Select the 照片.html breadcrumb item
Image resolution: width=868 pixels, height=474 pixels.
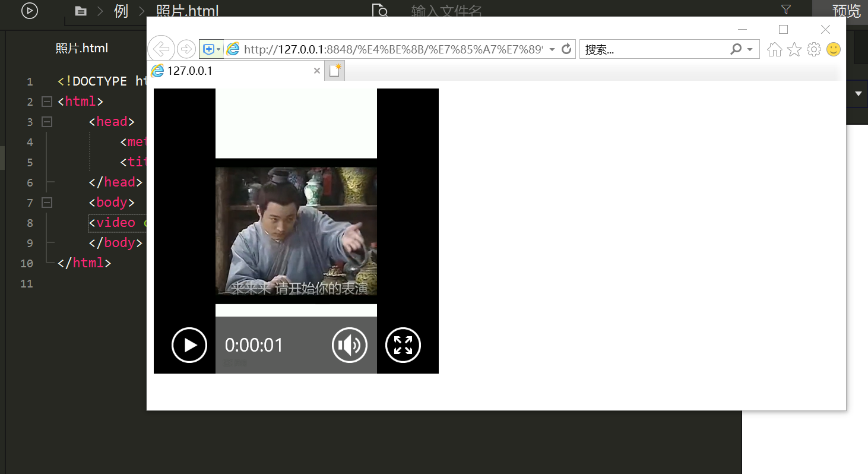point(187,11)
